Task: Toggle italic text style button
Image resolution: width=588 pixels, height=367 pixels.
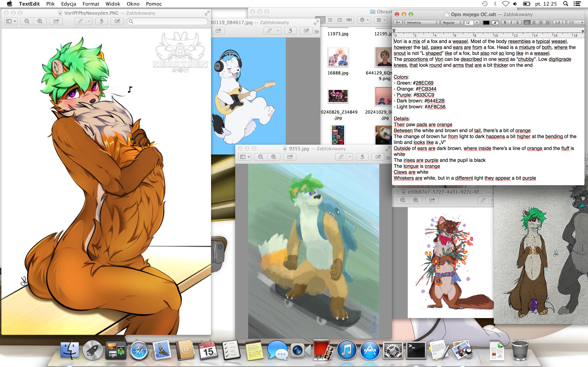Action: click(x=511, y=22)
